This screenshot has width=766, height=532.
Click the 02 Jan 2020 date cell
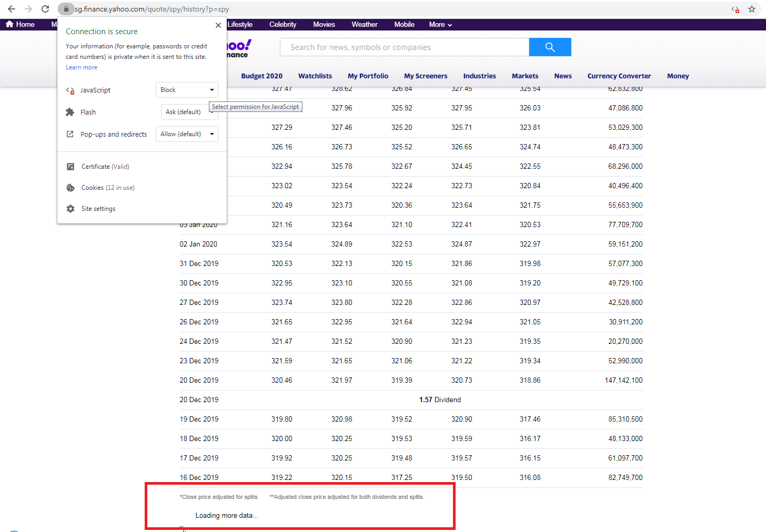[x=198, y=244]
